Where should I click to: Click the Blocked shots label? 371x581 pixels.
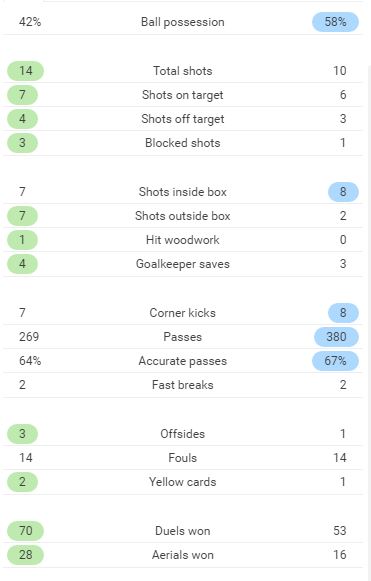click(183, 143)
